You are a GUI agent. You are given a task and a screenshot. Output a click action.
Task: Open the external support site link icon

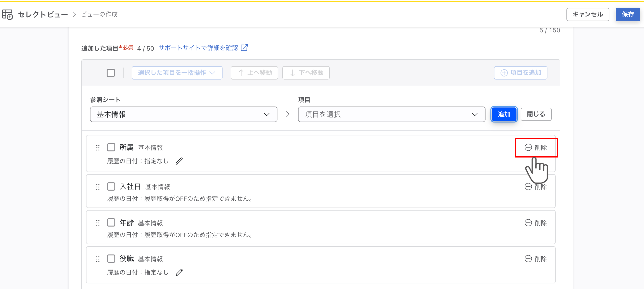(x=244, y=48)
